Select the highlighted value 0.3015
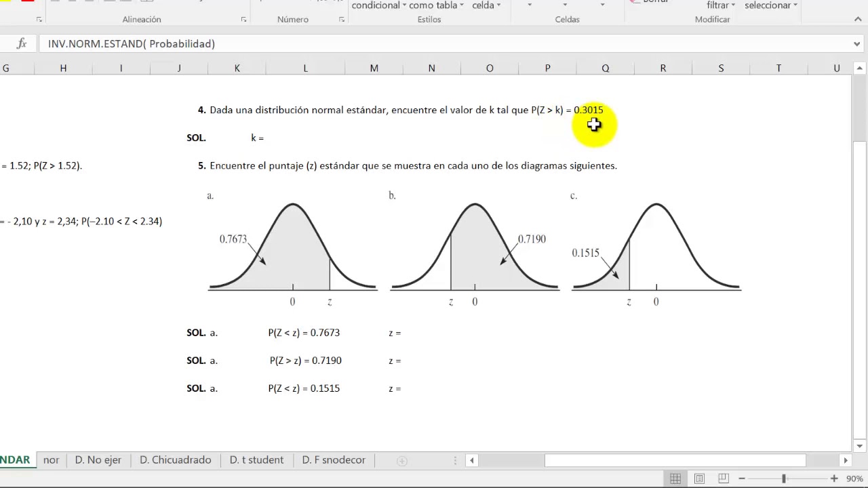Image resolution: width=868 pixels, height=488 pixels. [x=589, y=110]
